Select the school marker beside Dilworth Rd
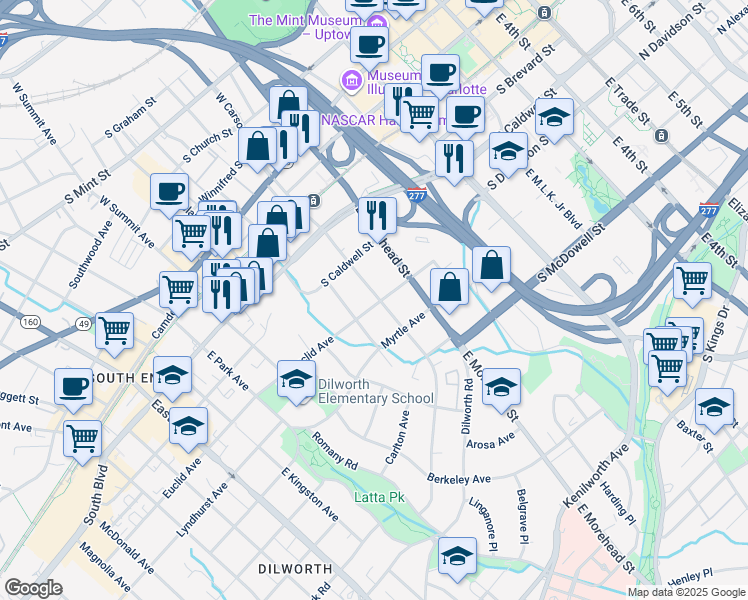748x600 pixels. [x=501, y=386]
